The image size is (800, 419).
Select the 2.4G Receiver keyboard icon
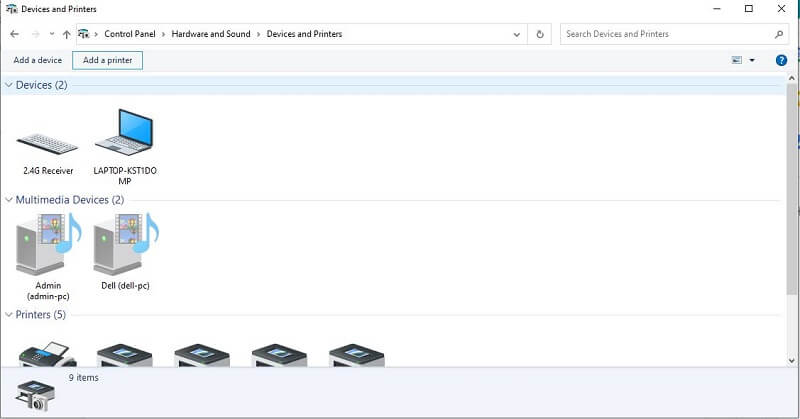[47, 143]
